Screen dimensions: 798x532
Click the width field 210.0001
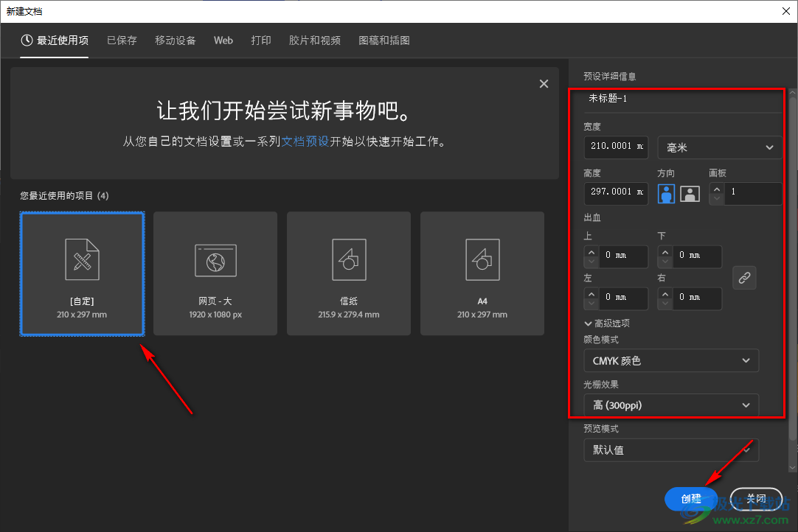617,147
